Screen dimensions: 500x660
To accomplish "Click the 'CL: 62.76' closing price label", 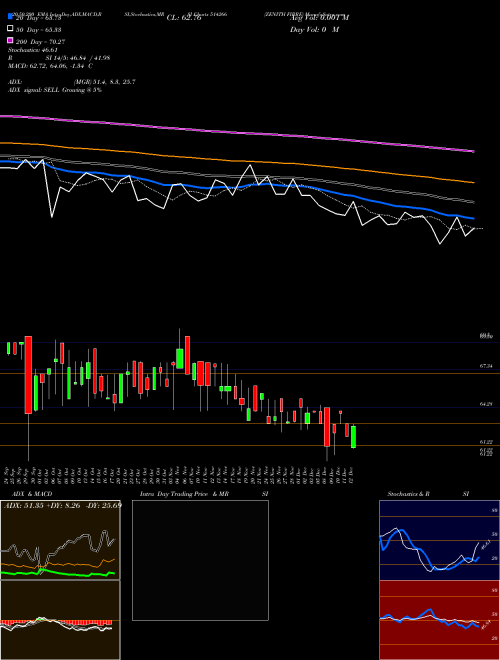I will pyautogui.click(x=184, y=18).
